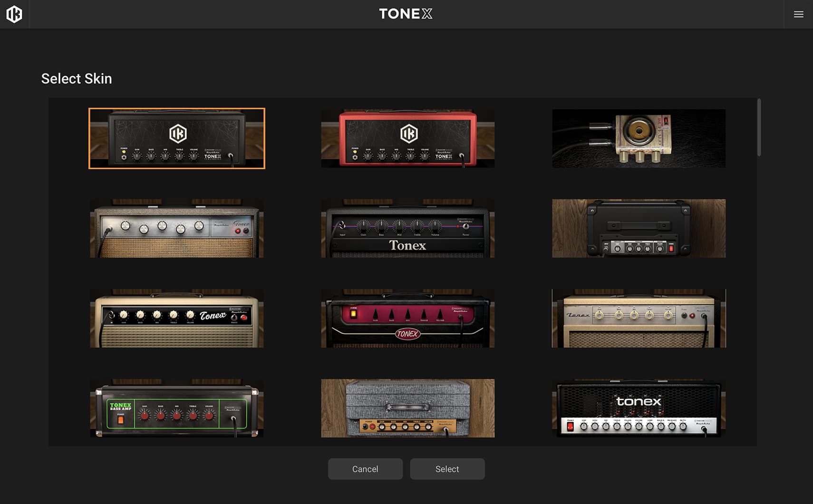Click the red power switch on mesh-grille amp

(570, 426)
